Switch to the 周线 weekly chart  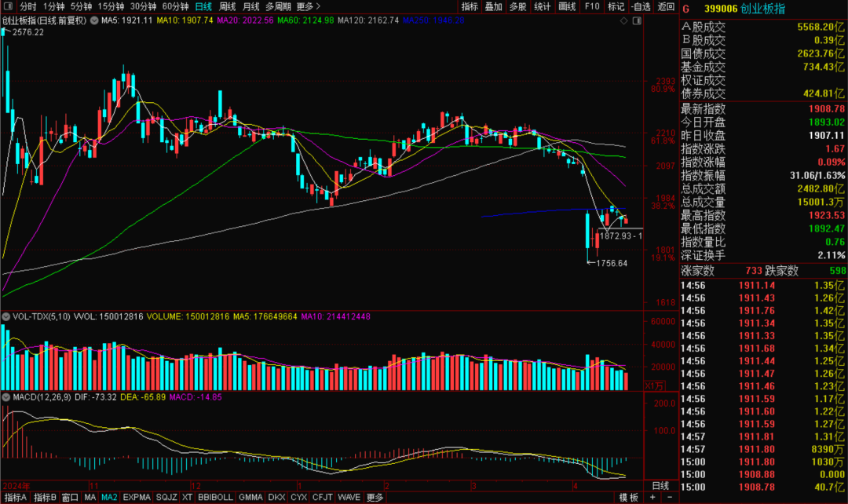tap(227, 6)
